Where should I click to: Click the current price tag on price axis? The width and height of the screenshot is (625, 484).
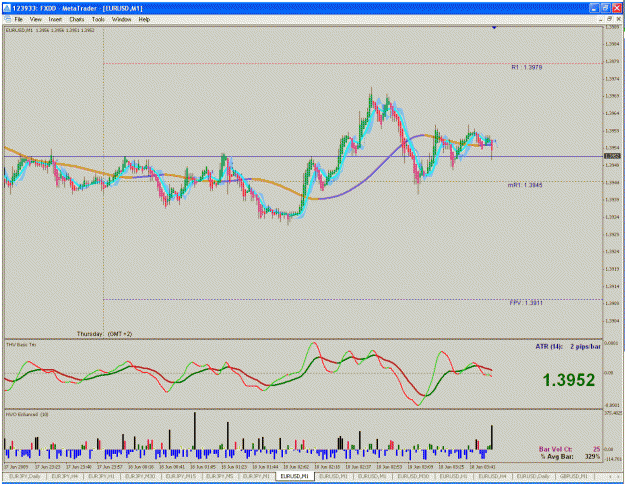[612, 156]
